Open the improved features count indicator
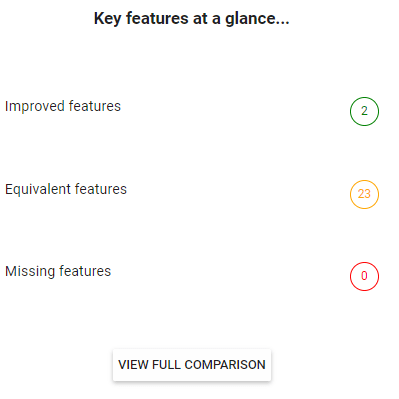This screenshot has width=399, height=399. [364, 111]
